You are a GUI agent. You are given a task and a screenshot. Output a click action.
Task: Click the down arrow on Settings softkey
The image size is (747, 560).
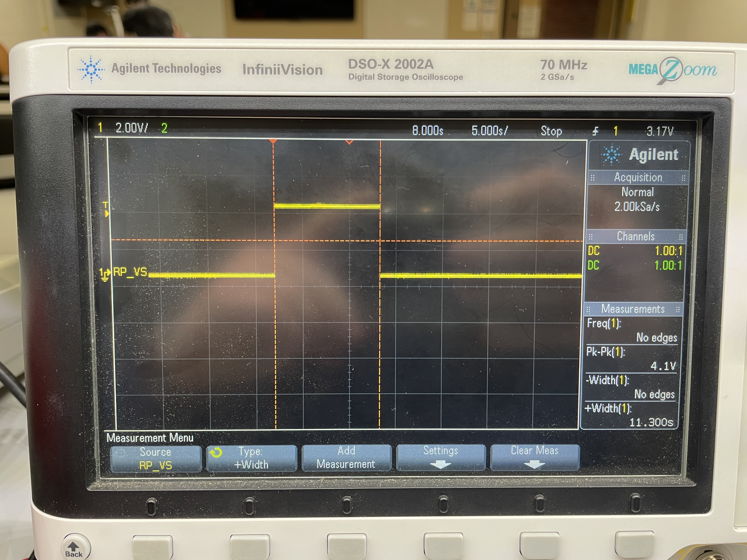tap(441, 465)
